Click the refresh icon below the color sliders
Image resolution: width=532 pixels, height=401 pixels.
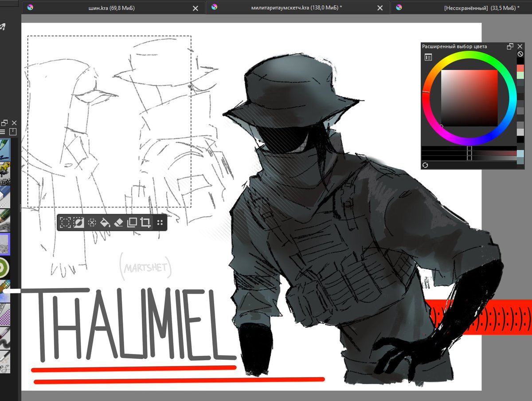click(425, 165)
